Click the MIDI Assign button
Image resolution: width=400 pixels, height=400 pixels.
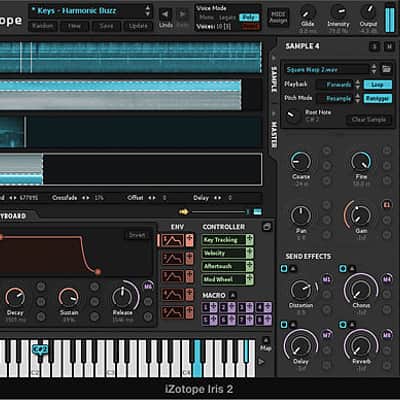click(x=278, y=18)
